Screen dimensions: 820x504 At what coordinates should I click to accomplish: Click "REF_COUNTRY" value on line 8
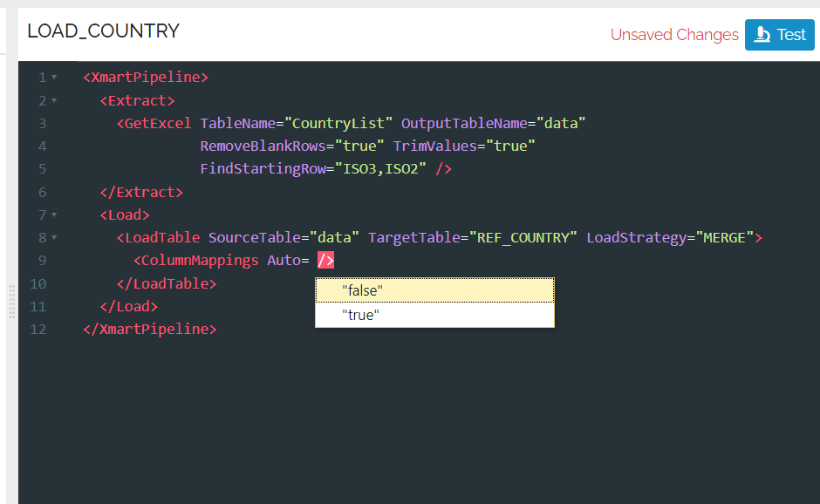[523, 238]
